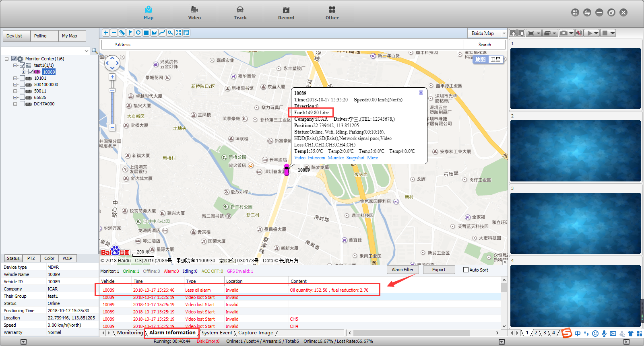Click the map zoom level slider handle
644x346 pixels.
tap(112, 90)
